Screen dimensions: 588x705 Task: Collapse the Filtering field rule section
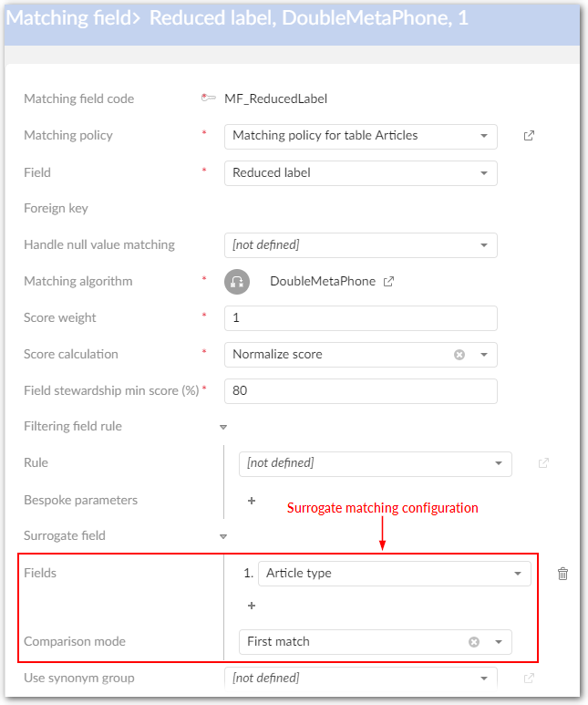[x=222, y=427]
